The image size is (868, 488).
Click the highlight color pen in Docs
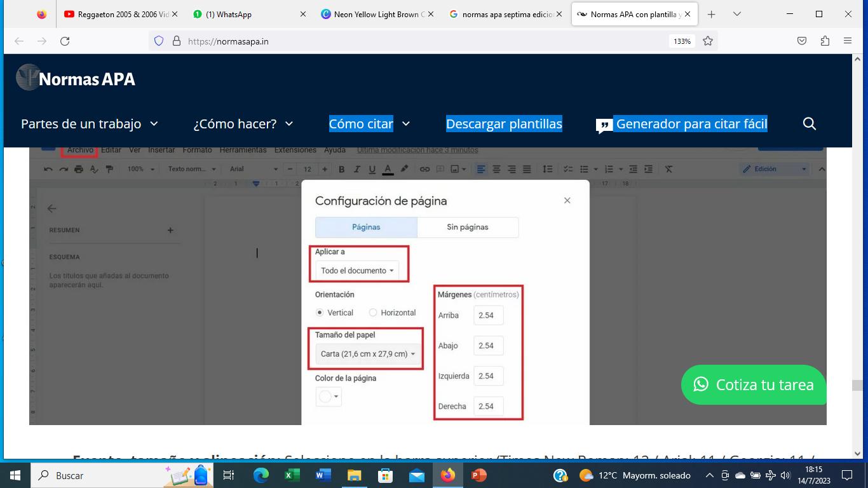pos(404,169)
